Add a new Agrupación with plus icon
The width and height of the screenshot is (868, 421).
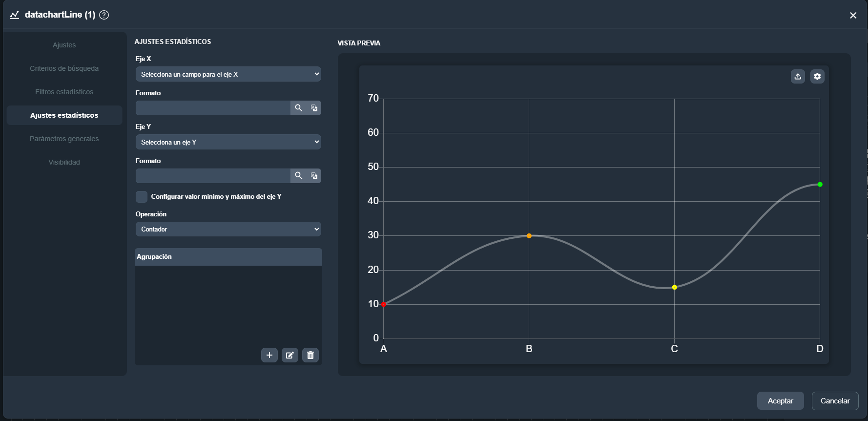point(269,355)
